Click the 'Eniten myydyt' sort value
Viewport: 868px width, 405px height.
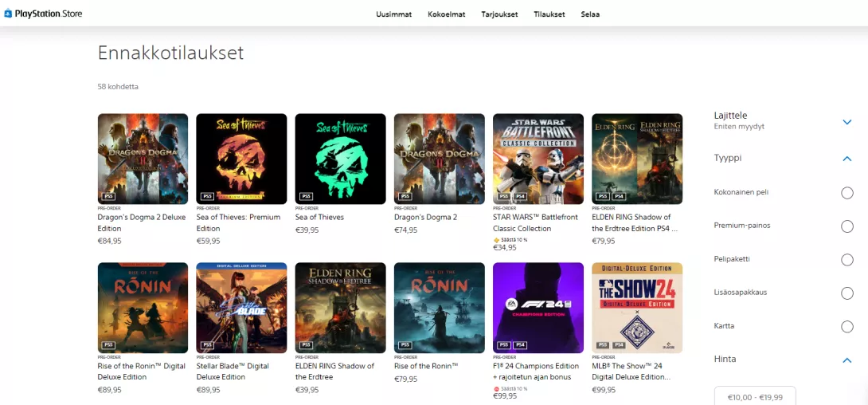click(x=738, y=127)
